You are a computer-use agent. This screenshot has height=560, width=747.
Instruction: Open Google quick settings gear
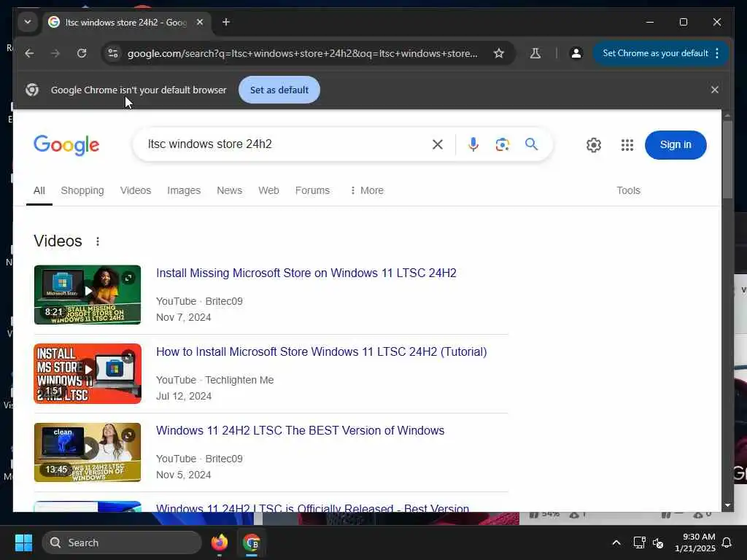click(594, 145)
